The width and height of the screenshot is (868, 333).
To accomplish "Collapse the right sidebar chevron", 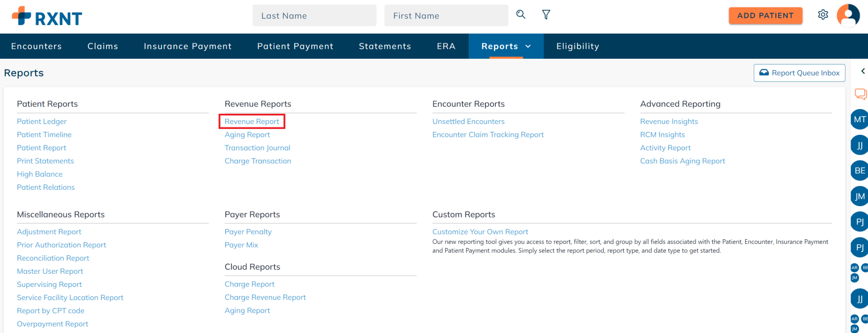I will point(862,71).
